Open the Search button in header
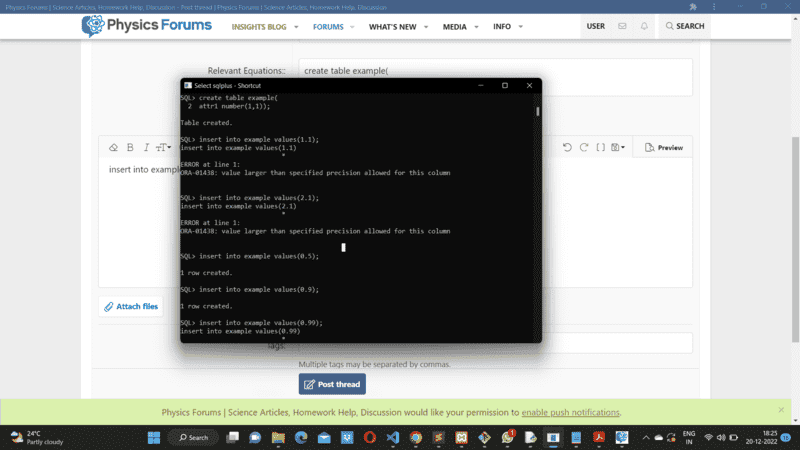The width and height of the screenshot is (800, 450). pos(684,26)
